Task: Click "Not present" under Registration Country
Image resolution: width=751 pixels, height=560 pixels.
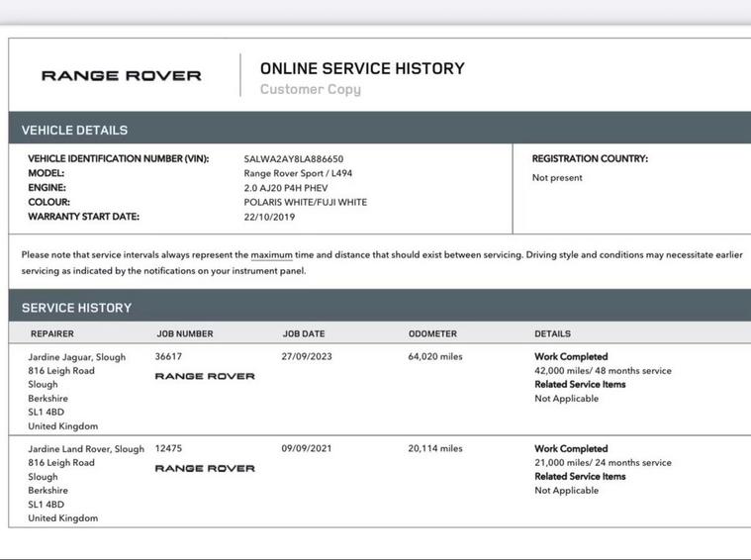Action: 557,178
